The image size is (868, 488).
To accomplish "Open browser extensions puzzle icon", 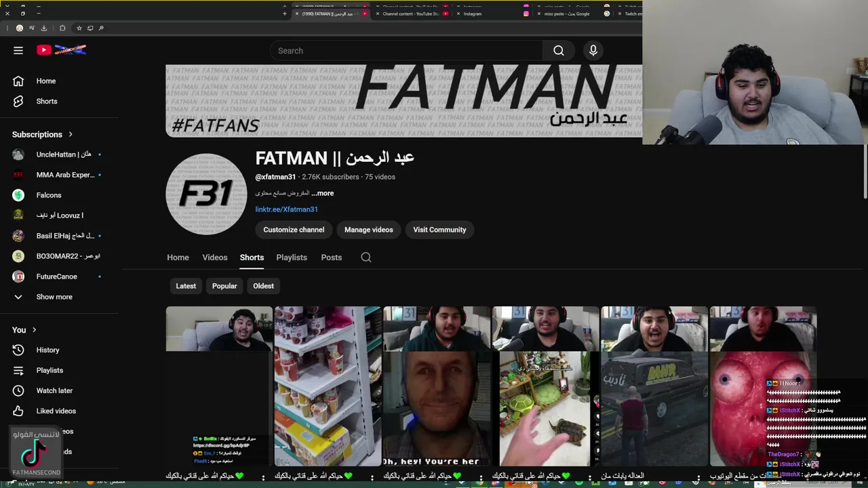I will [62, 28].
